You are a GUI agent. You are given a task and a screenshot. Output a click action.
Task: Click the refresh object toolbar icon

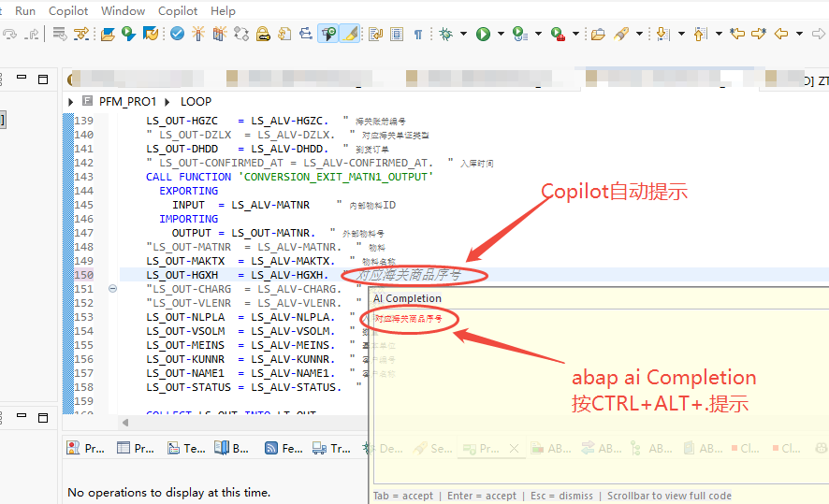151,35
